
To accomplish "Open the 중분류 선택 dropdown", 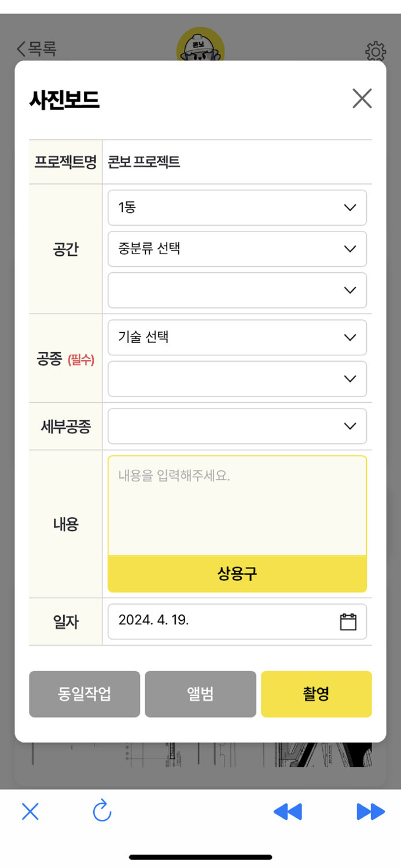I will (x=237, y=249).
